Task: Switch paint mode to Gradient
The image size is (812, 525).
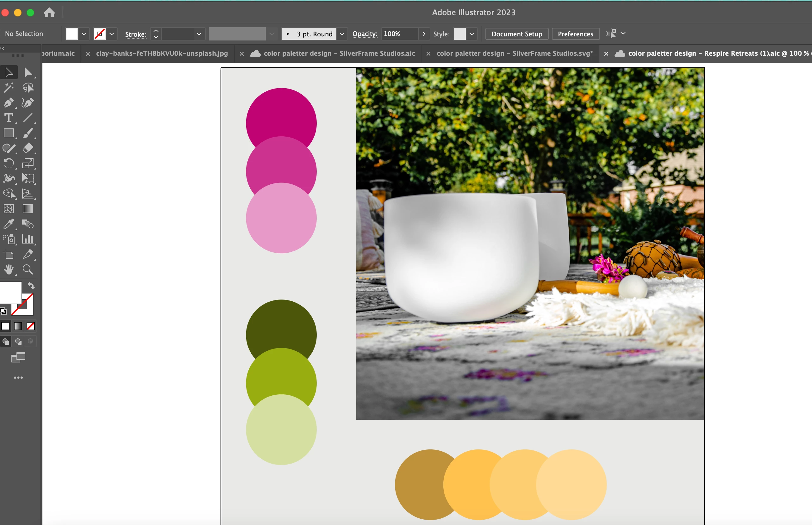Action: 18,326
